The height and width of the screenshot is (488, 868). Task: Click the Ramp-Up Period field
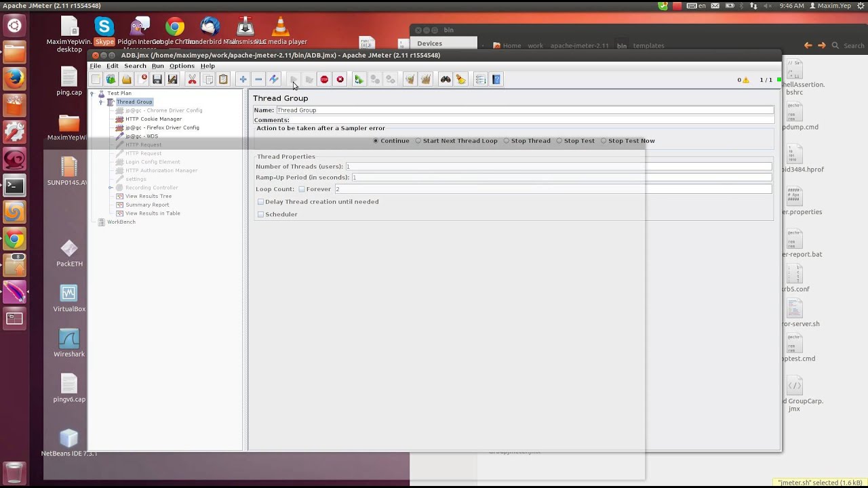click(x=561, y=178)
